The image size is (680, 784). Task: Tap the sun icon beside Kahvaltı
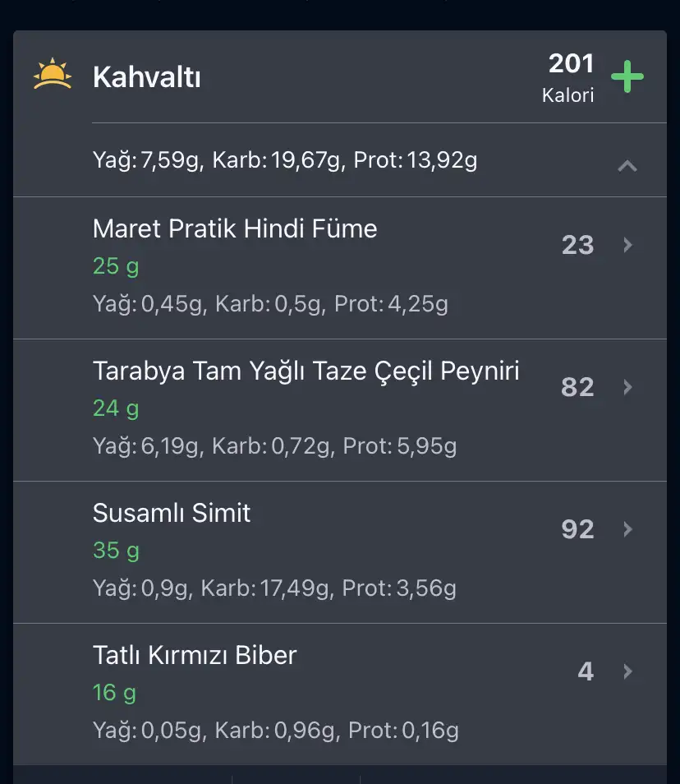coord(53,74)
